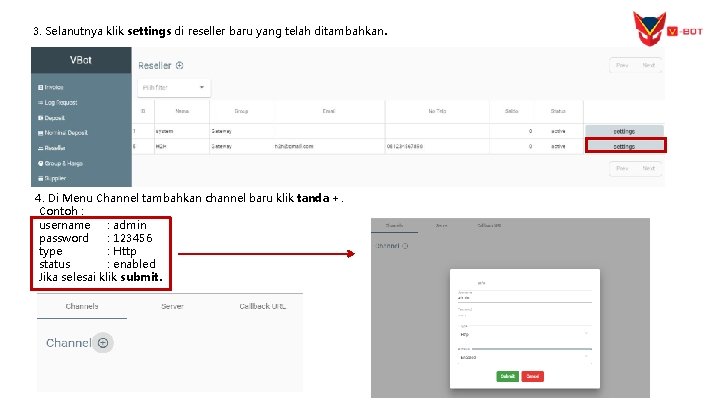Open Group & Harga in the sidebar
The height and width of the screenshot is (405, 720).
(60, 163)
